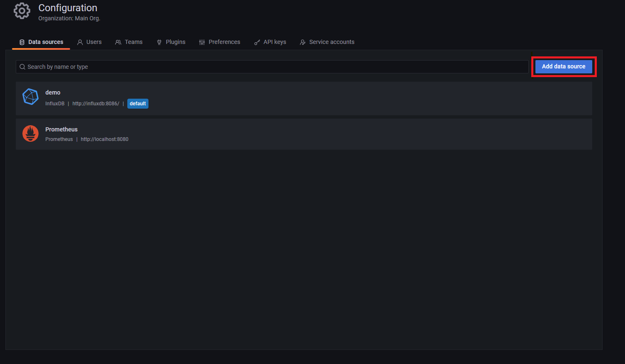Screen dimensions: 625x364
Task: Click the Prometheus flame logo
Action: point(30,133)
